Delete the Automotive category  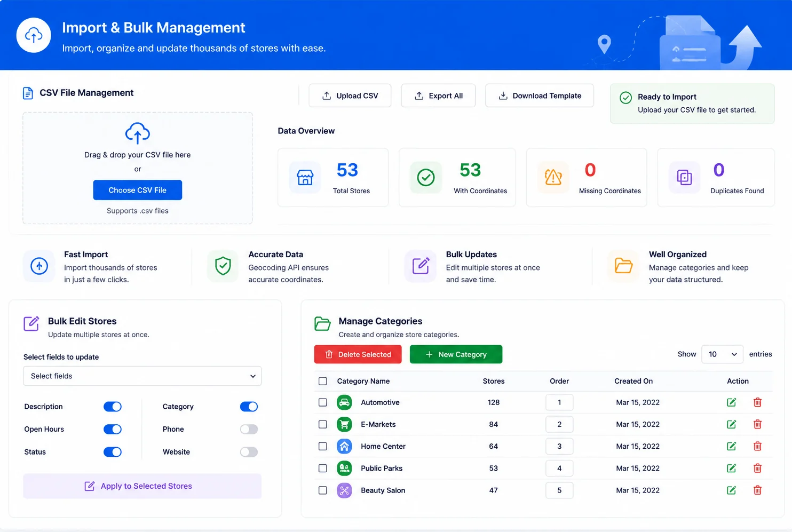757,402
